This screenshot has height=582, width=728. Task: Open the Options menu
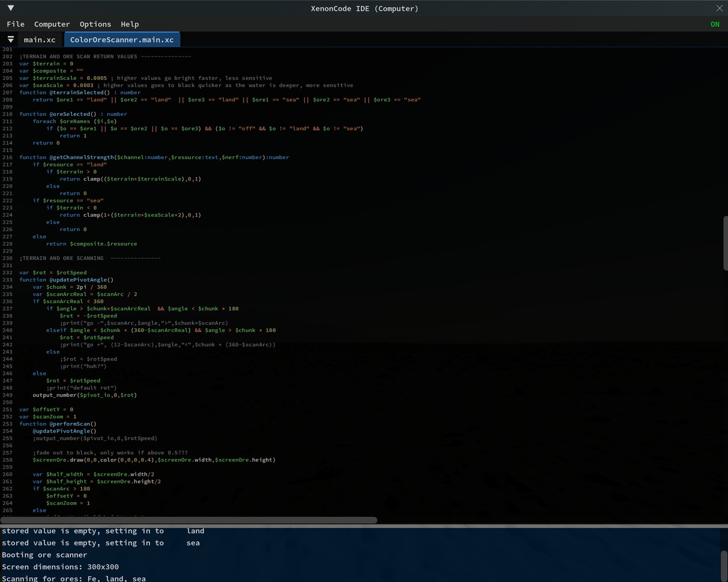[95, 24]
